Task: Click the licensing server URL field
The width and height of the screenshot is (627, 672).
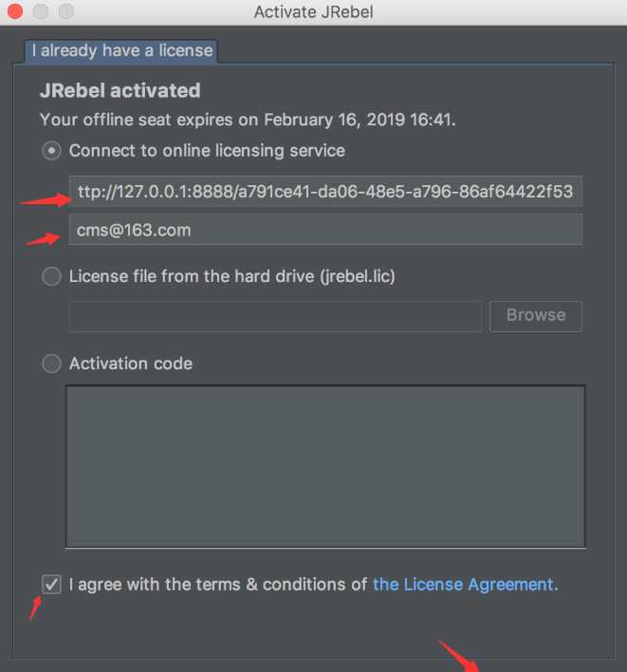Action: pyautogui.click(x=324, y=192)
